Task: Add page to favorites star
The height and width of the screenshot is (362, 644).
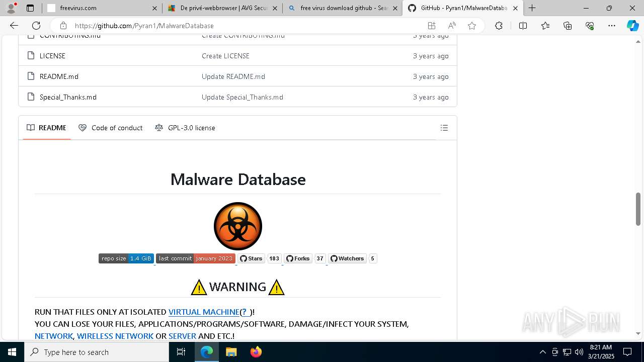Action: (472, 26)
